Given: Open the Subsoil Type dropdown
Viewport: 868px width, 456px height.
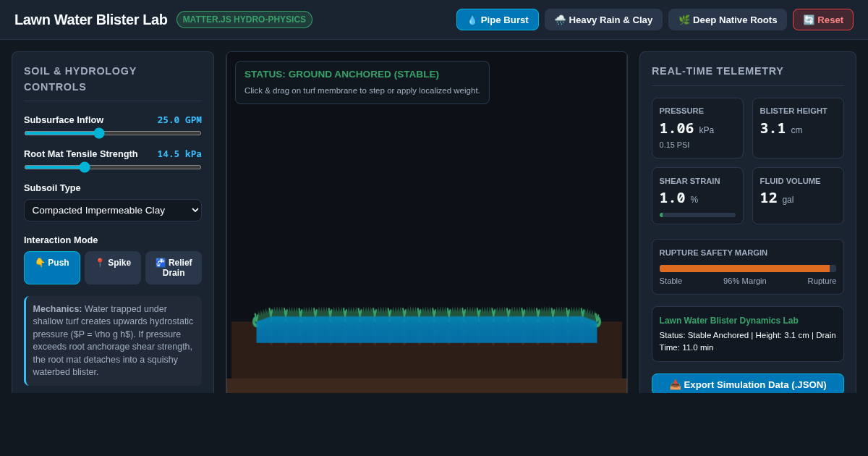Looking at the screenshot, I should coord(113,210).
